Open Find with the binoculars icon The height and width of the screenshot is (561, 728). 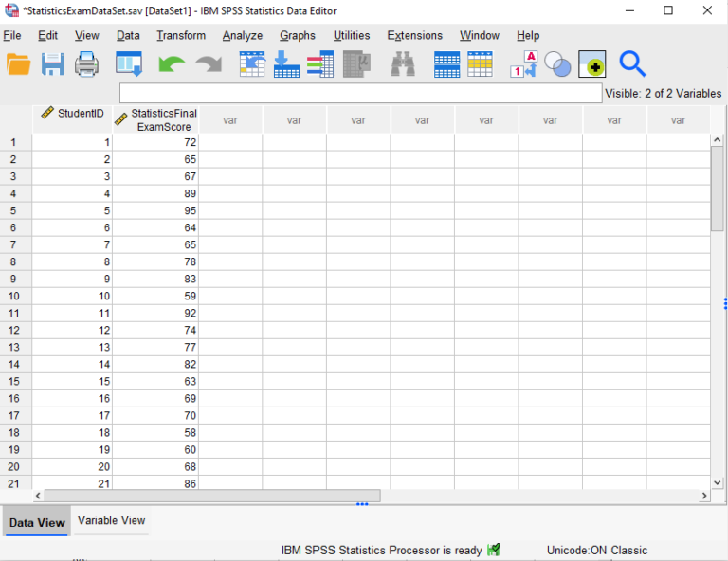(x=403, y=64)
